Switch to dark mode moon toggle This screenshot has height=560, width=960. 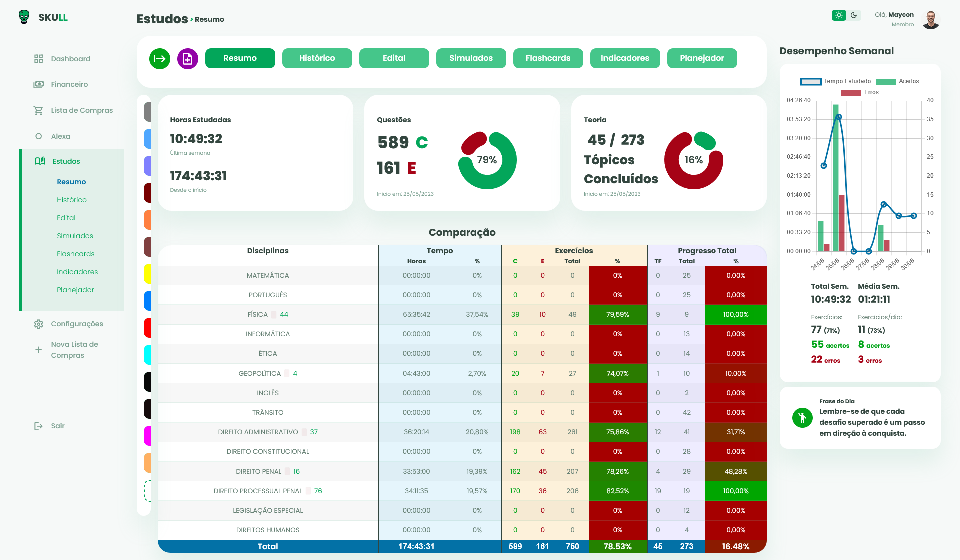pyautogui.click(x=854, y=15)
